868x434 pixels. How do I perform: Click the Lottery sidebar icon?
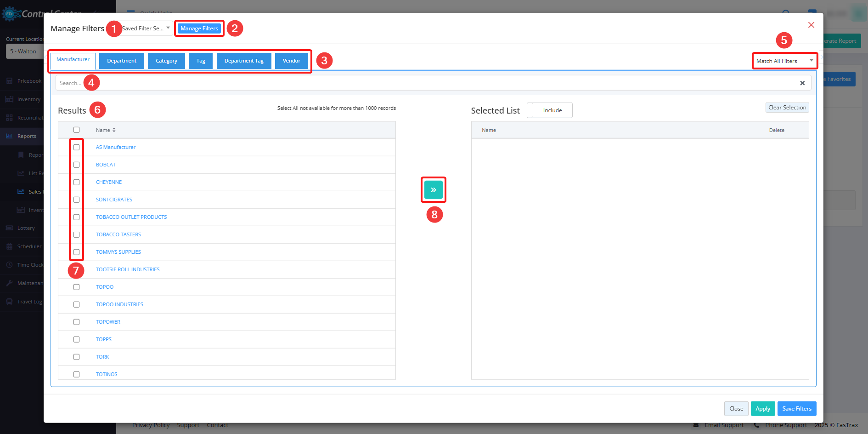pyautogui.click(x=9, y=228)
